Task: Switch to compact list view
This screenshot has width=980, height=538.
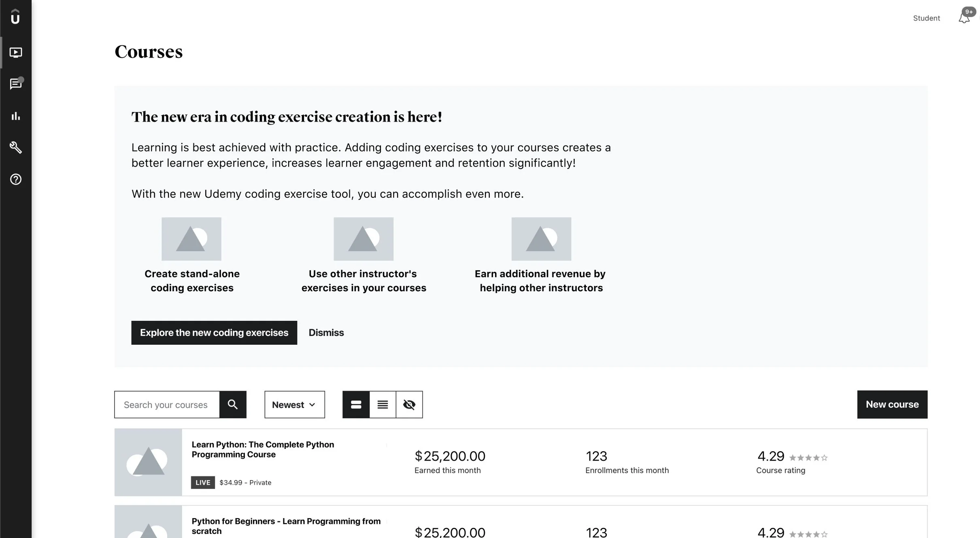Action: [383, 404]
